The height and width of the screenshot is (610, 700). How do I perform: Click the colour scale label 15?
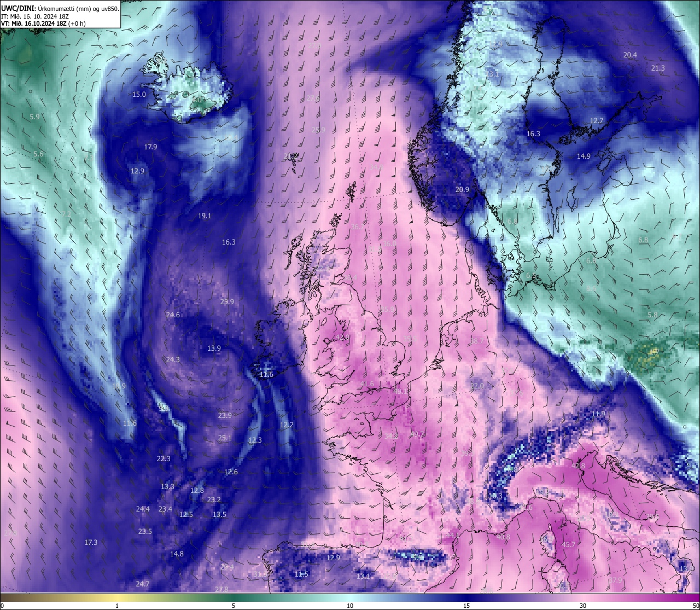[x=466, y=606]
